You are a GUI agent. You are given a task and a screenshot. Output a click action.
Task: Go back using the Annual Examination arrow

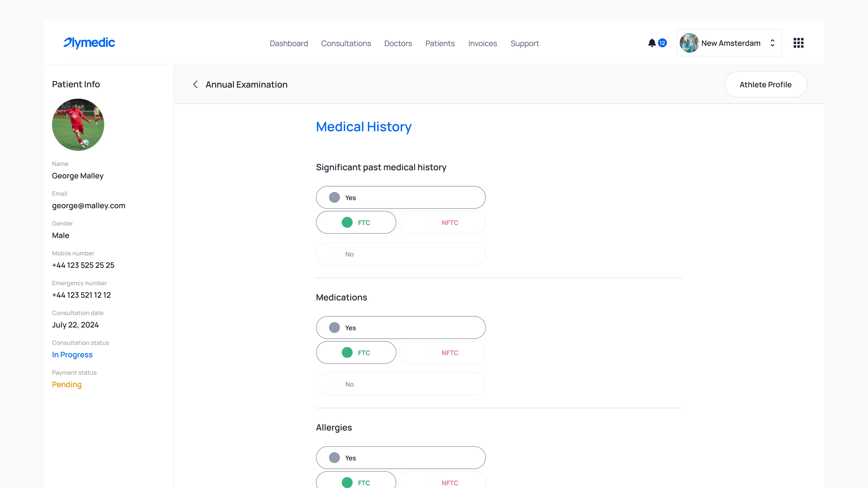(x=195, y=84)
